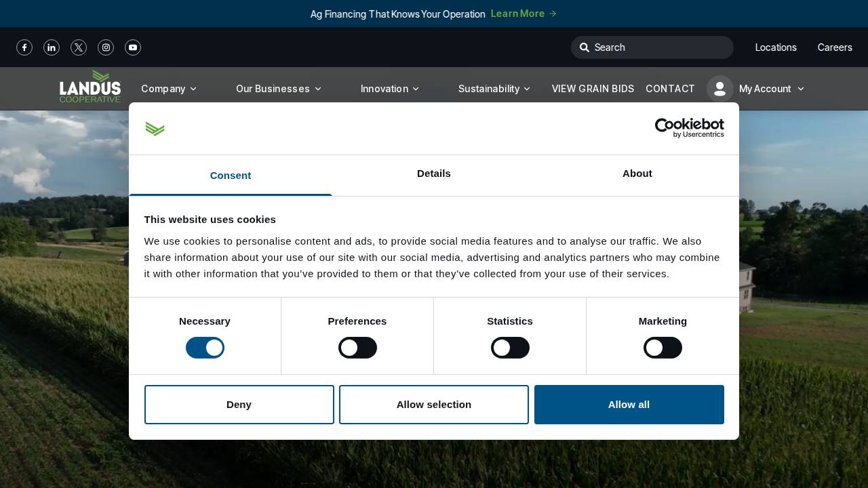This screenshot has width=868, height=488.
Task: Click the Allow all button
Action: click(629, 405)
